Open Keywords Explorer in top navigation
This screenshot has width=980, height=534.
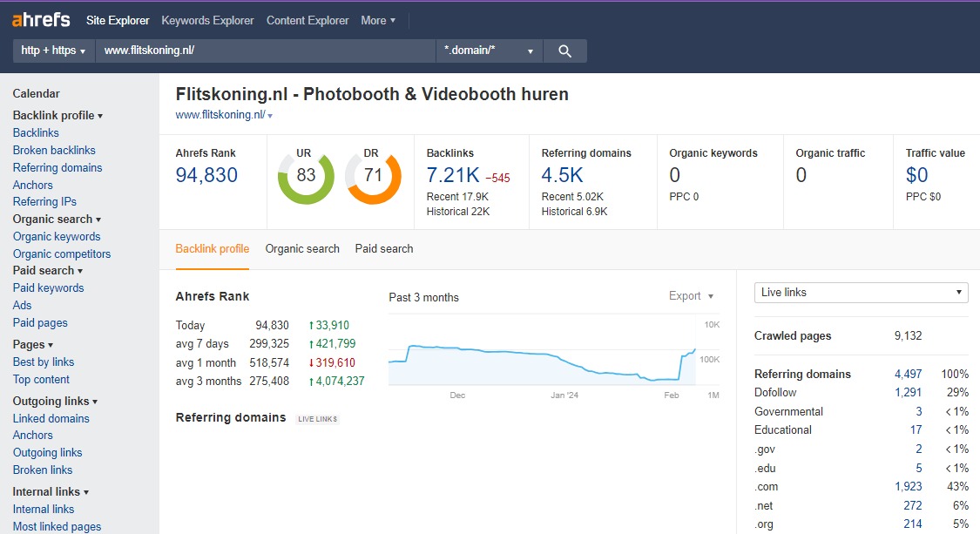207,20
